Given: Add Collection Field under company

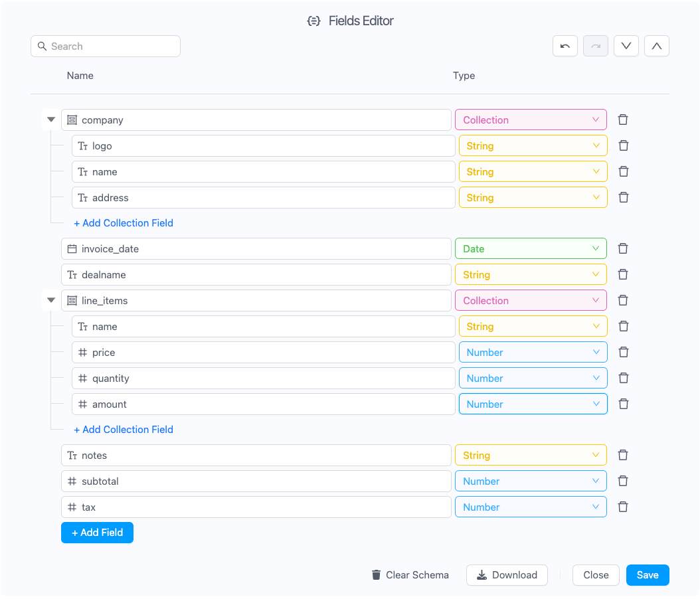Looking at the screenshot, I should point(124,223).
